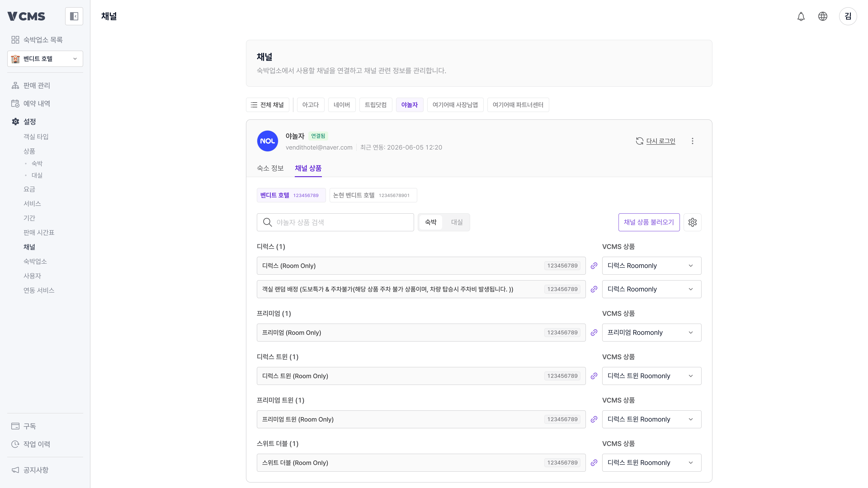Open 판매 시간표 in the sidebar
This screenshot has width=868, height=488.
(x=39, y=233)
